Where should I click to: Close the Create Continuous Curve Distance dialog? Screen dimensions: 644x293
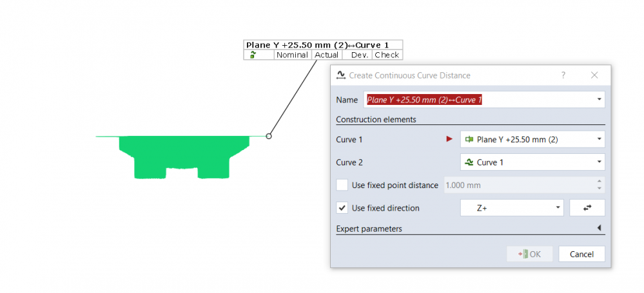pyautogui.click(x=594, y=75)
